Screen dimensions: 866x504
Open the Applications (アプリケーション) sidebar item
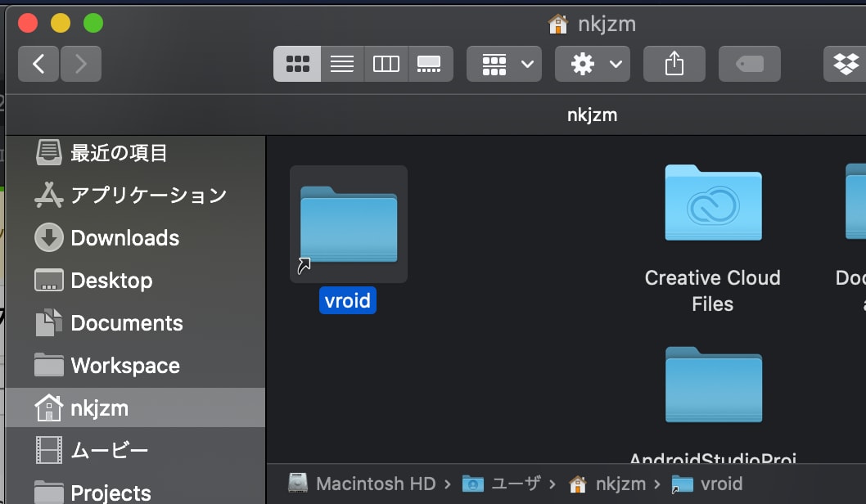tap(148, 196)
